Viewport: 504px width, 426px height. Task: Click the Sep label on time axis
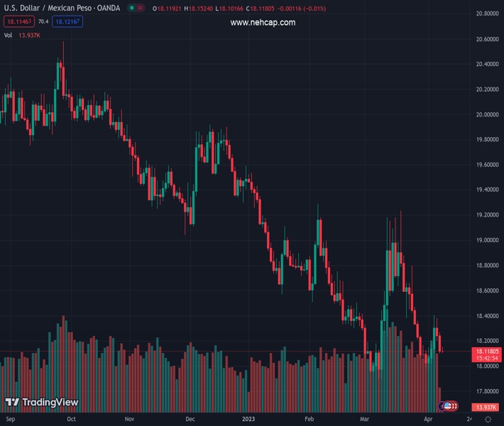click(x=10, y=419)
